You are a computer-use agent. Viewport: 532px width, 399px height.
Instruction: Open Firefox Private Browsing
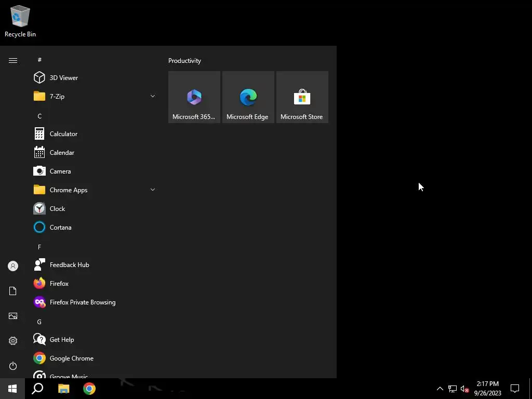coord(95,302)
